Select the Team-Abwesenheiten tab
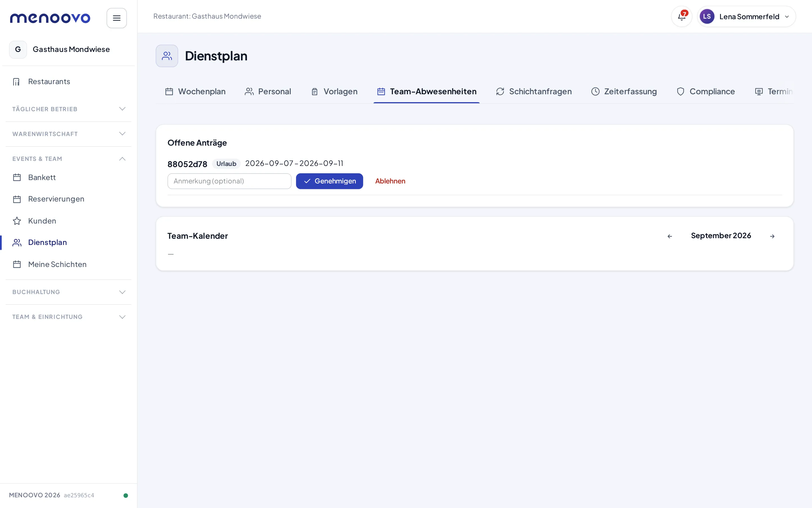 [427, 91]
